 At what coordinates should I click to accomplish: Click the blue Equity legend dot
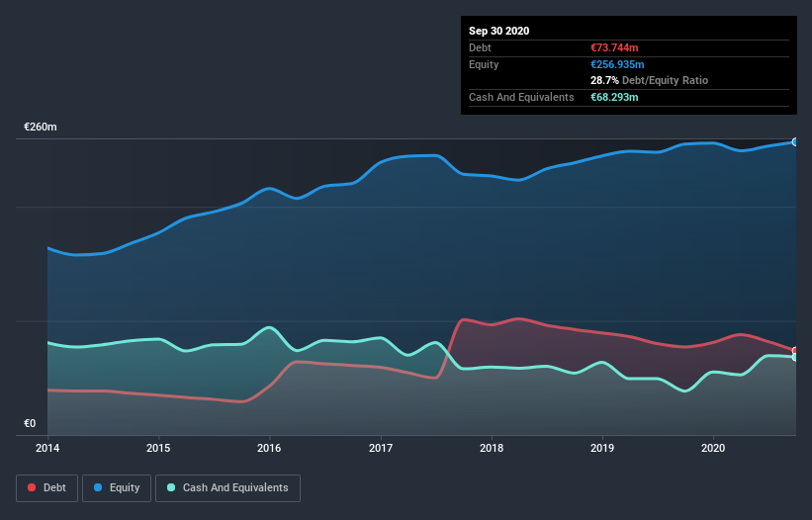tap(98, 487)
